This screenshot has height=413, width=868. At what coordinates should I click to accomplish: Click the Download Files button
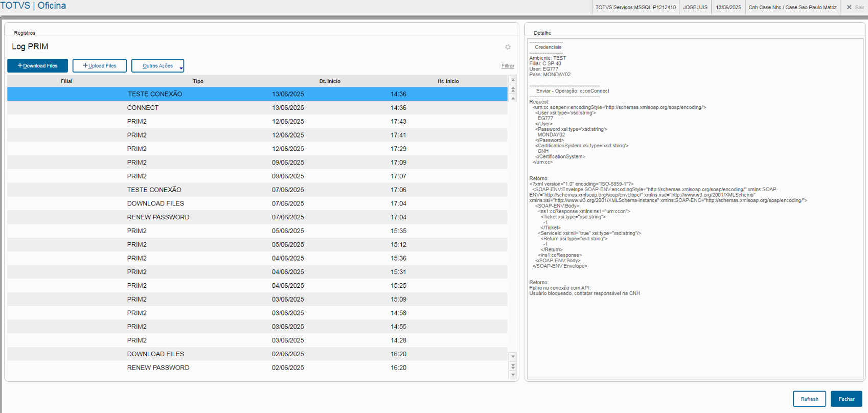37,65
